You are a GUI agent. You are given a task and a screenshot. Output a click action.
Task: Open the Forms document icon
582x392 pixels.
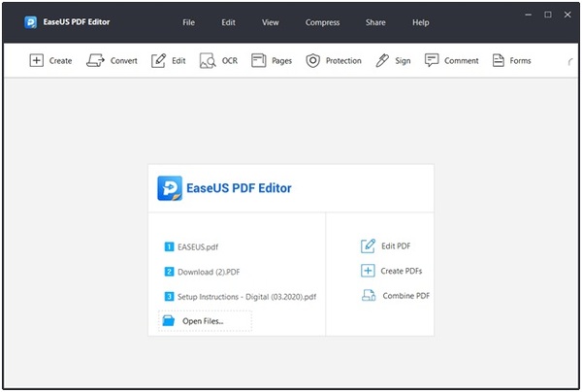(499, 60)
